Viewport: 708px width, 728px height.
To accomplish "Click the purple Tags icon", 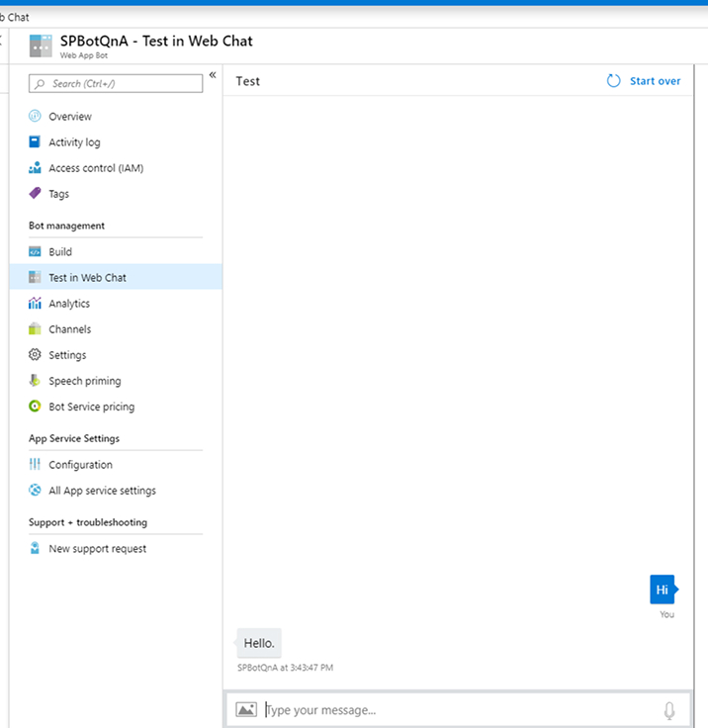I will pyautogui.click(x=35, y=193).
